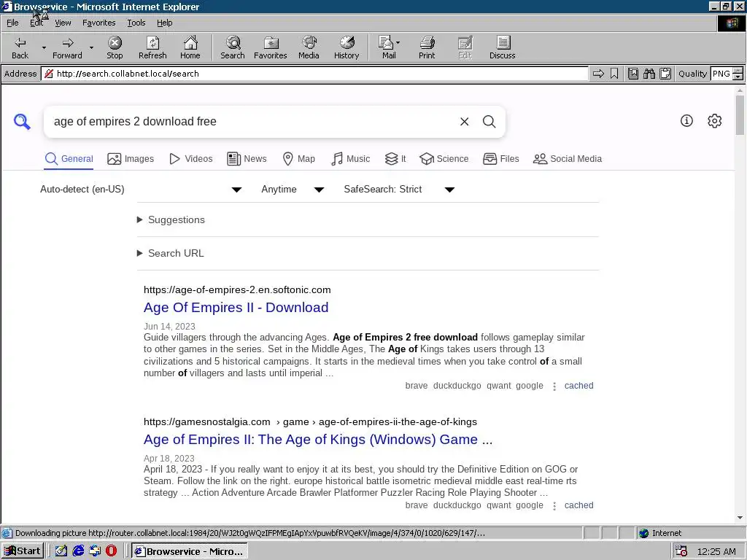
Task: Open cached copy of the softonic result
Action: click(578, 386)
